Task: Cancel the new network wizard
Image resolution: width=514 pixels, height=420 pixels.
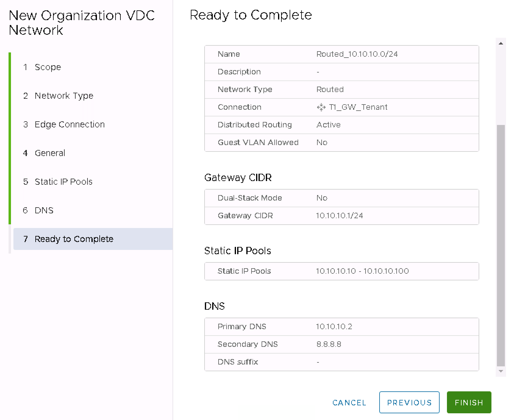Action: 349,403
